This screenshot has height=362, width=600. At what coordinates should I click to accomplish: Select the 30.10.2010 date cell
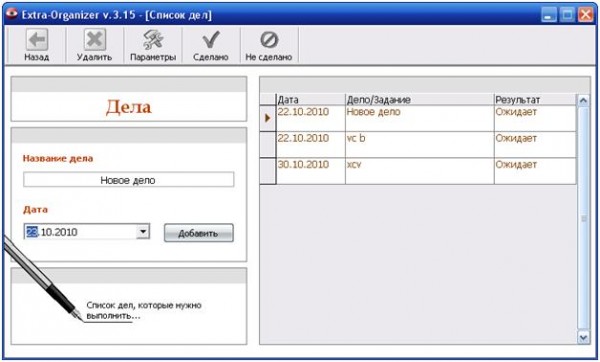[x=310, y=171]
